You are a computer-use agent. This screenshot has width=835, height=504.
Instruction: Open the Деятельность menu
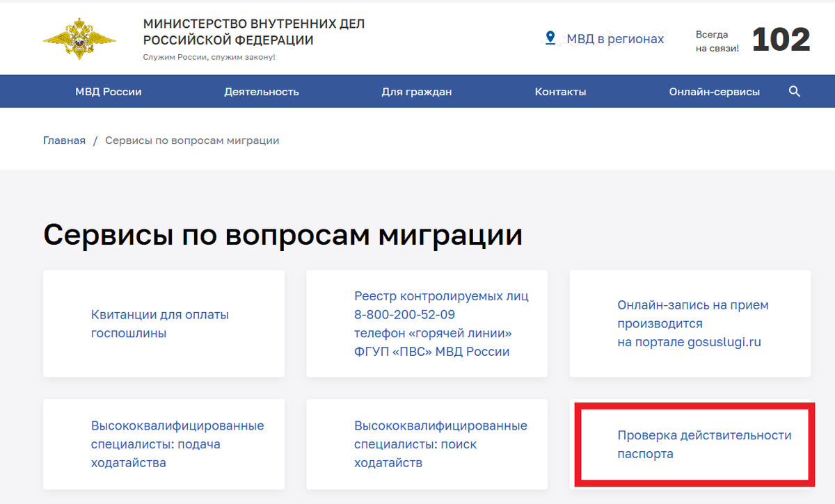pyautogui.click(x=262, y=91)
